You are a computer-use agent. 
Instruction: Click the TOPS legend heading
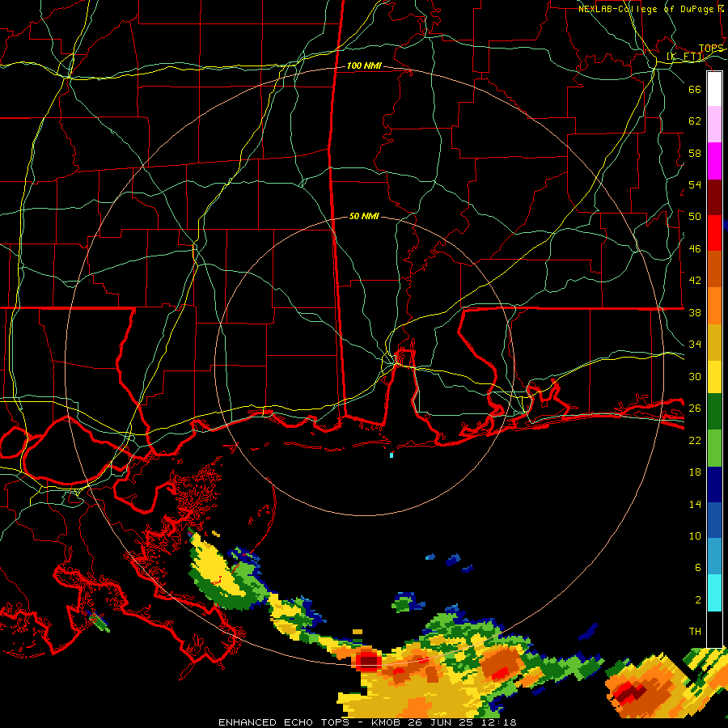pyautogui.click(x=711, y=49)
